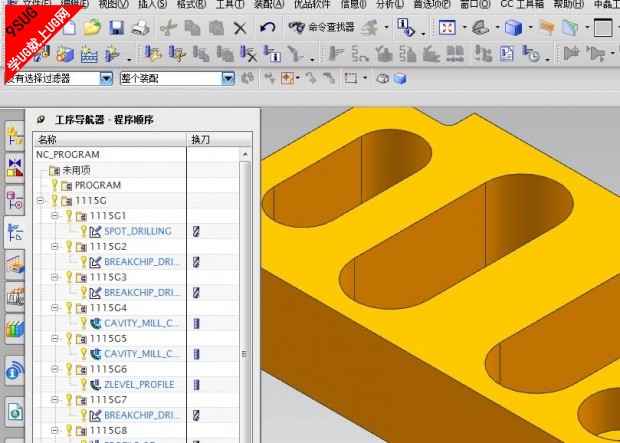Print using the printer icon

point(140,28)
